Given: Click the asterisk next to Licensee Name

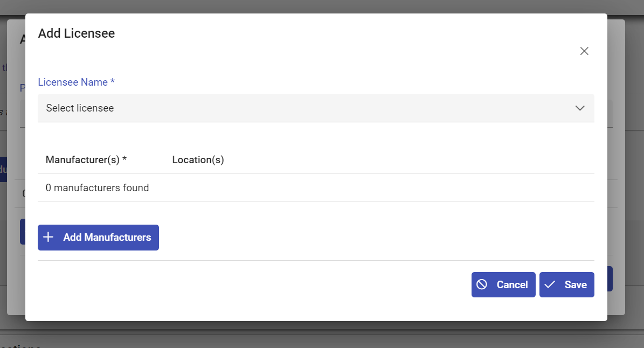Looking at the screenshot, I should (x=113, y=82).
